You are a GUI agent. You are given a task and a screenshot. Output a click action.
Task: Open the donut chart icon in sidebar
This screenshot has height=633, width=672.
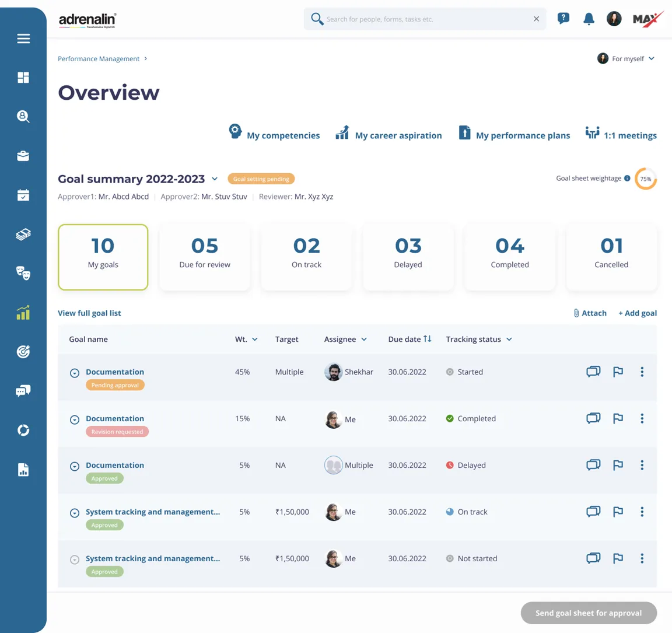23,430
